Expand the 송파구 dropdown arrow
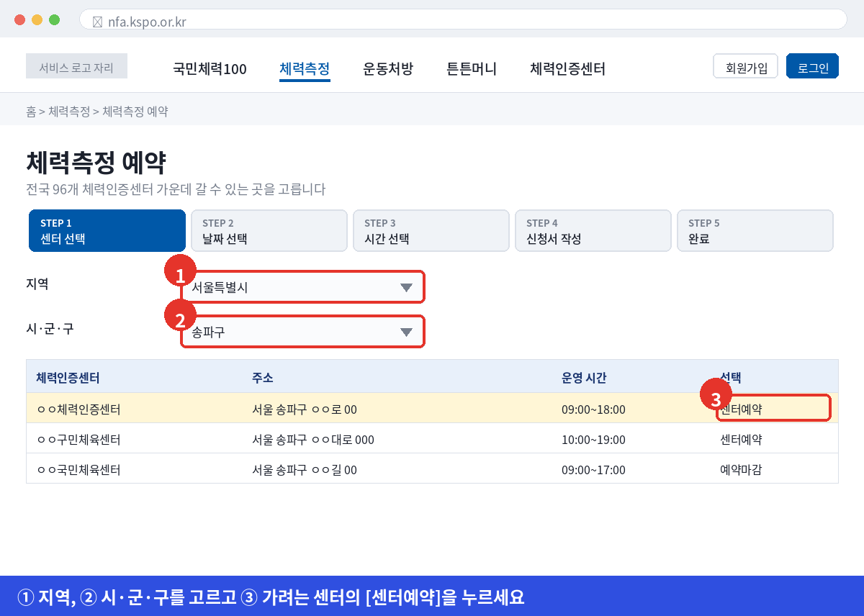Viewport: 864px width, 616px height. point(406,332)
